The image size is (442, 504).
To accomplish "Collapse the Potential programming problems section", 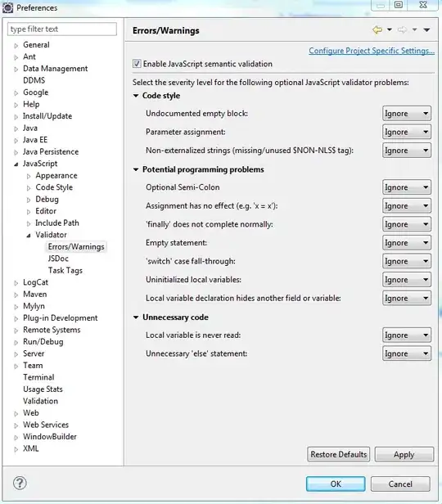I will point(136,169).
